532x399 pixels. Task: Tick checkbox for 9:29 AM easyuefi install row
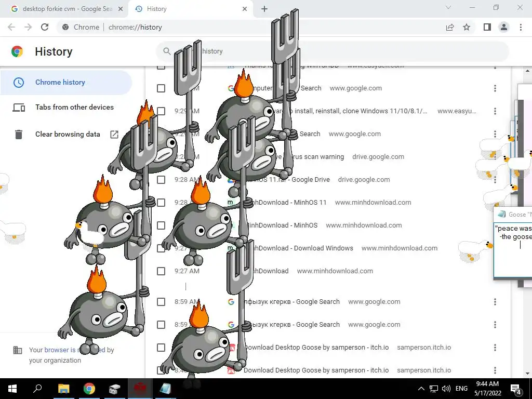[x=161, y=111]
